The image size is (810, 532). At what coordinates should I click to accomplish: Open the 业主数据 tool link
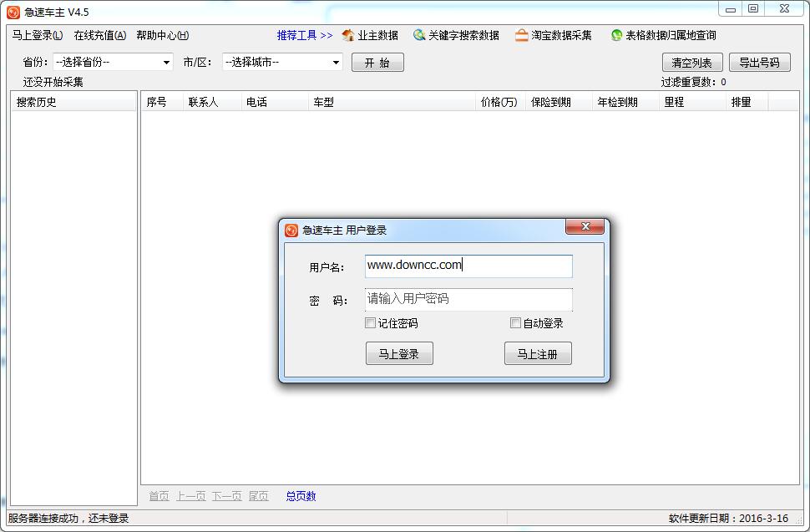point(371,35)
